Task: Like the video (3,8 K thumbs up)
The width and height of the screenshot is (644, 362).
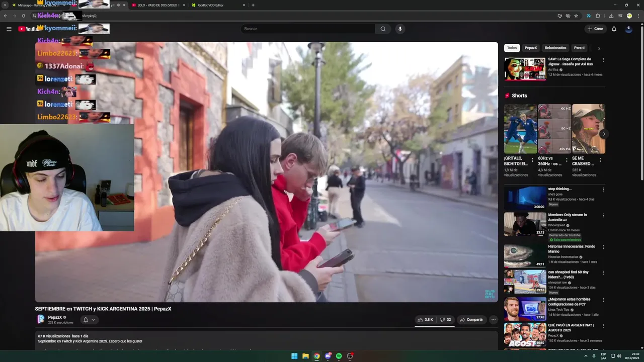Action: tap(425, 320)
